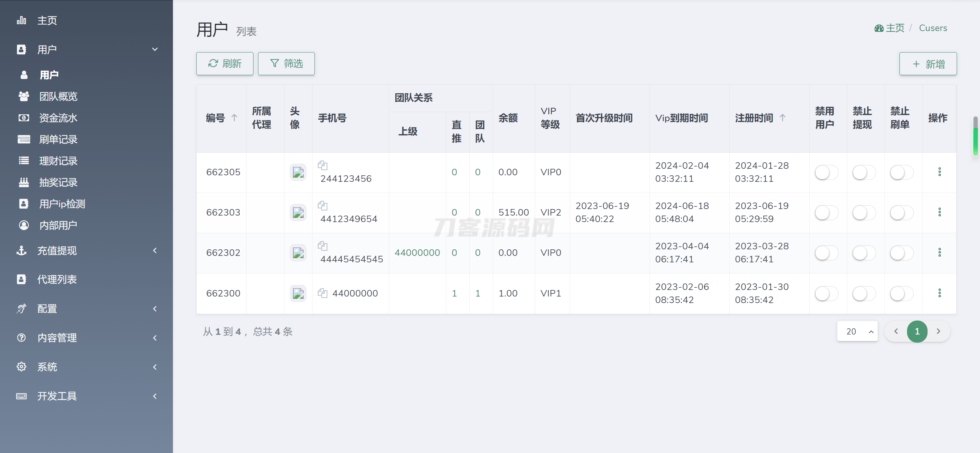Screen dimensions: 980x453
Task: Open three-dot actions menu for user 662300
Action: coord(939,293)
